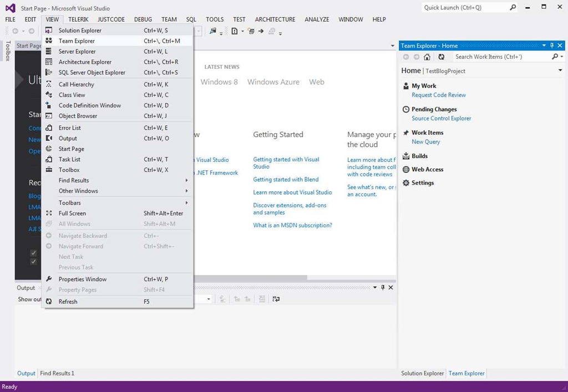568x392 pixels.
Task: Click the New Query link
Action: point(425,142)
